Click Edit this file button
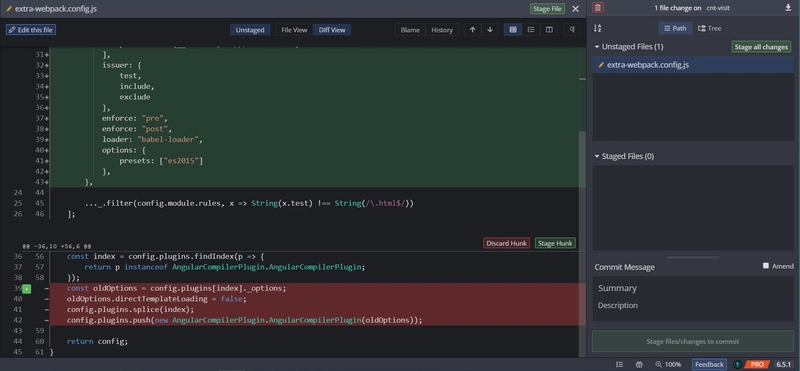This screenshot has height=371, width=800. coord(31,30)
